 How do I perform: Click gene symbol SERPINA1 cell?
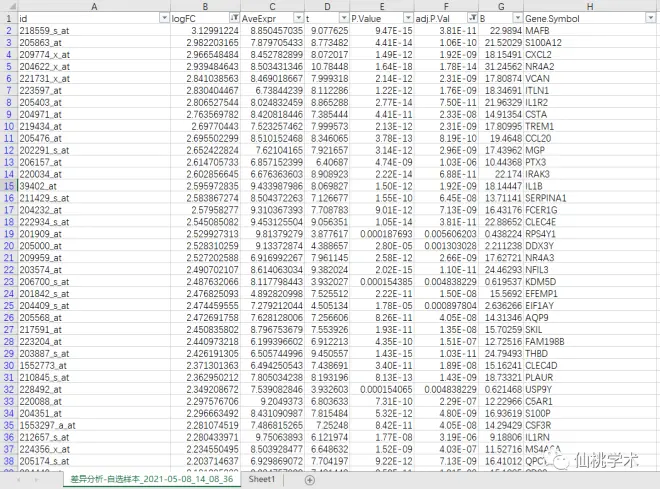(590, 198)
